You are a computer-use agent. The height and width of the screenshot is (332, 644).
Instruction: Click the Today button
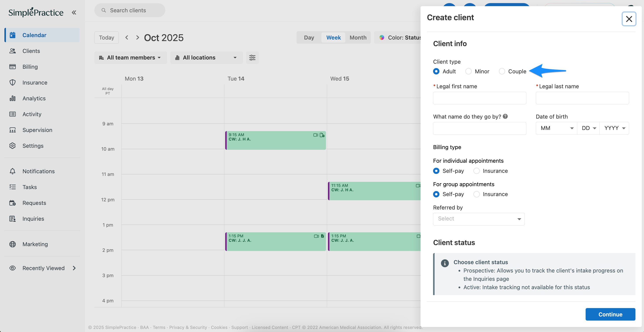tap(106, 38)
